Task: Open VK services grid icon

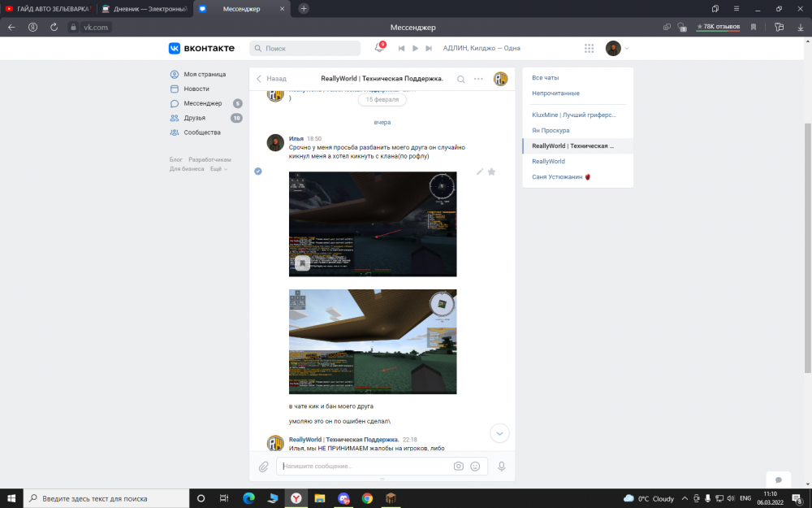Action: pyautogui.click(x=589, y=48)
